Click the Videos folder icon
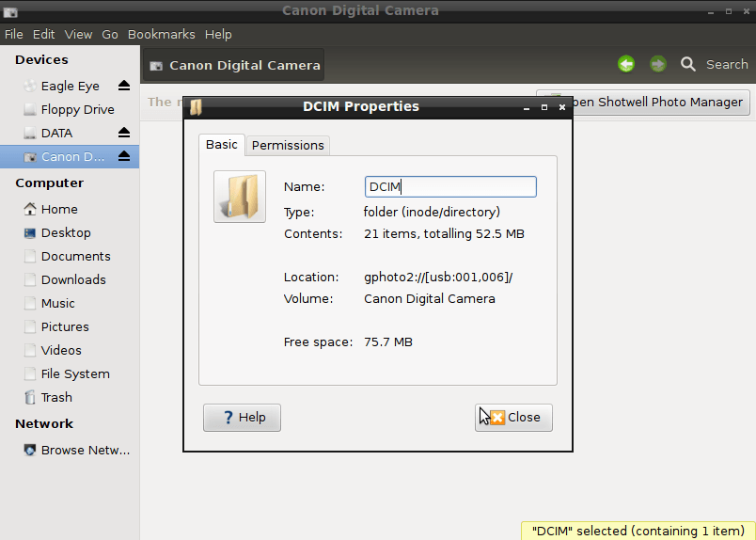 point(30,350)
